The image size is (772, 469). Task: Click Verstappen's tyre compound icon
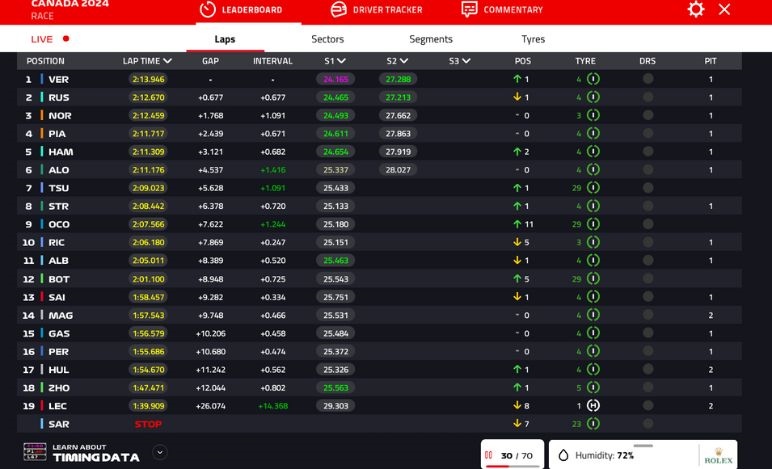coord(593,79)
